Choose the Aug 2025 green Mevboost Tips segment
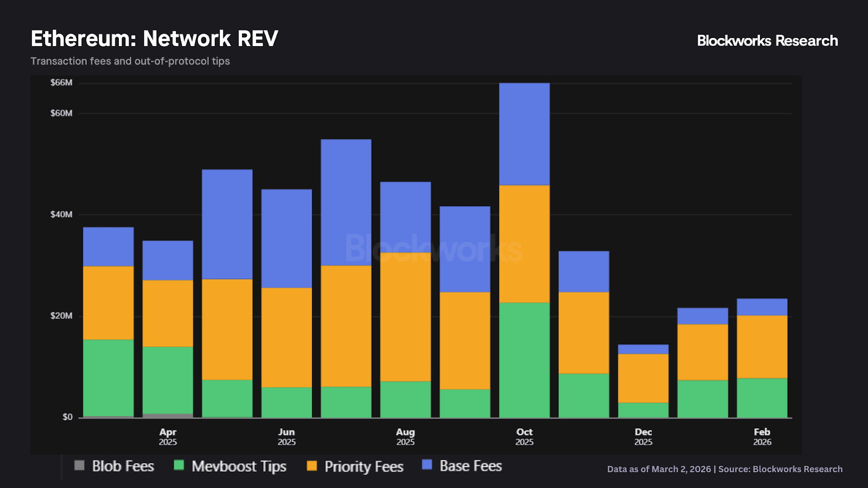This screenshot has height=488, width=868. pyautogui.click(x=405, y=400)
